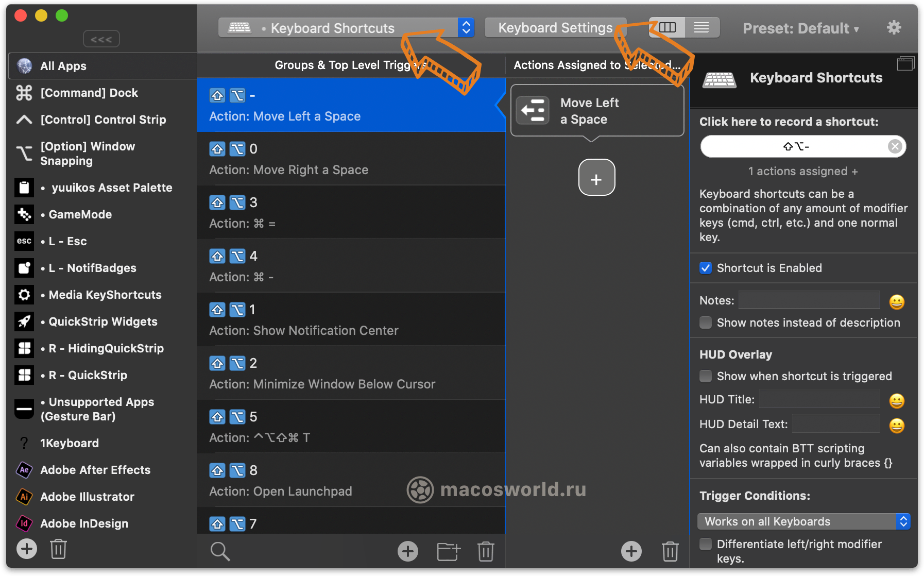
Task: Open the L - Esc preset entry
Action: tap(102, 241)
